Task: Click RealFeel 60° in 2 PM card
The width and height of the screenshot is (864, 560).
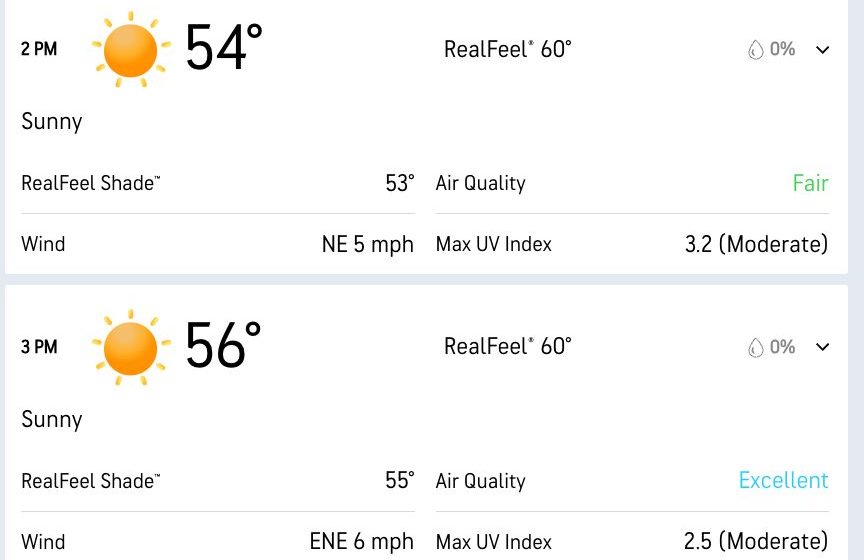Action: click(x=507, y=49)
